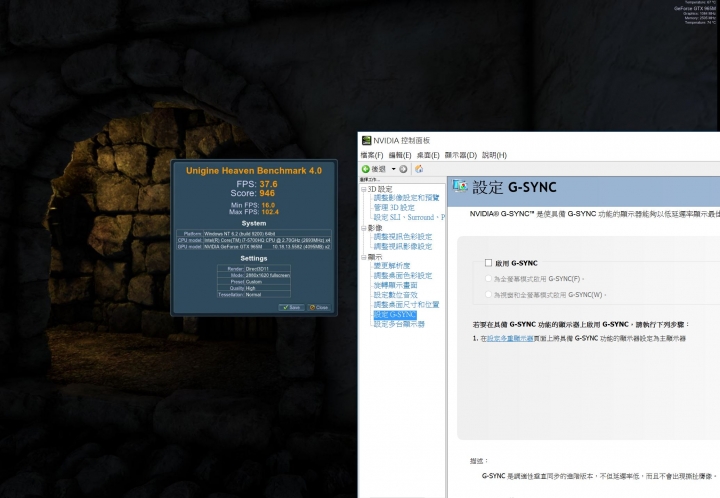Image resolution: width=720 pixels, height=498 pixels.
Task: Select 旋轉顯示畫面 in the tree
Action: [395, 285]
